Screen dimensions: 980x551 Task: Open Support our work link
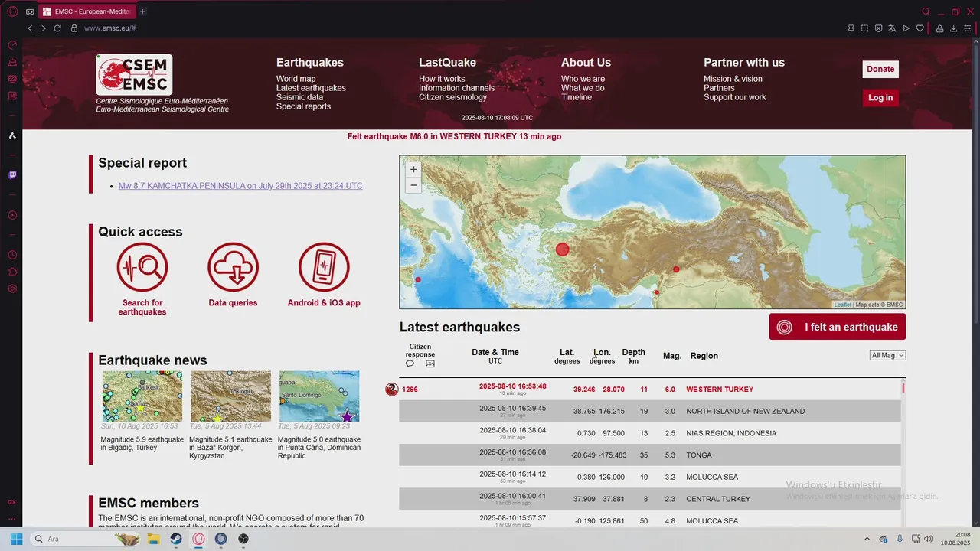[734, 97]
